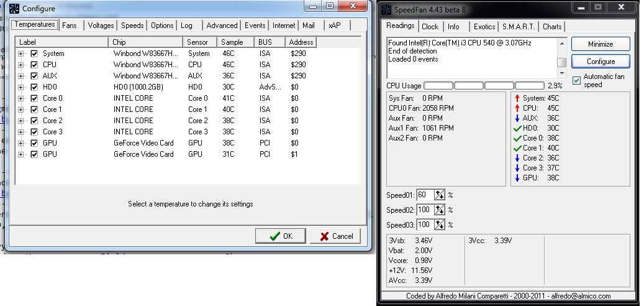Uncheck the CPU temperature checkbox in Configure
Screen dimensions: 644x306
point(35,65)
